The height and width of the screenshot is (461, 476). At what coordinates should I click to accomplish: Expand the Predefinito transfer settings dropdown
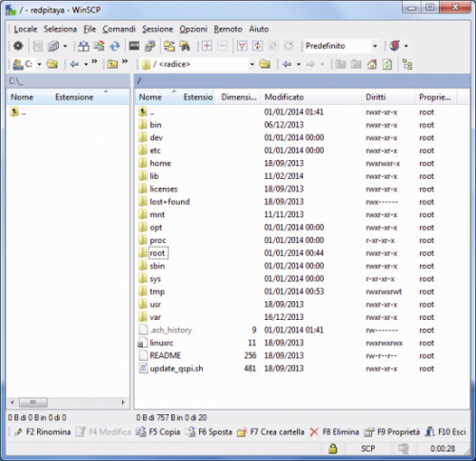click(x=375, y=46)
